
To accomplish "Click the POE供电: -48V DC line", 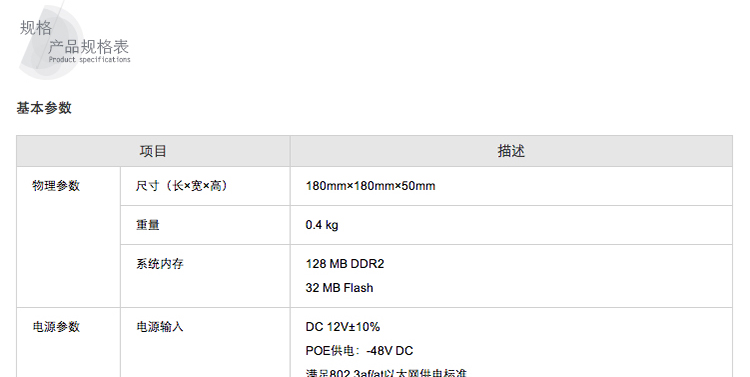I will tap(359, 351).
